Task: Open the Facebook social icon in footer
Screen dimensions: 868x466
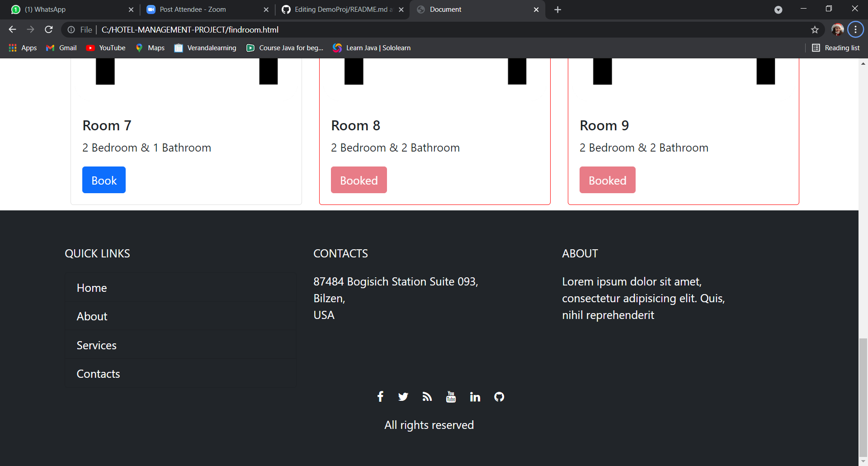Action: pyautogui.click(x=380, y=396)
